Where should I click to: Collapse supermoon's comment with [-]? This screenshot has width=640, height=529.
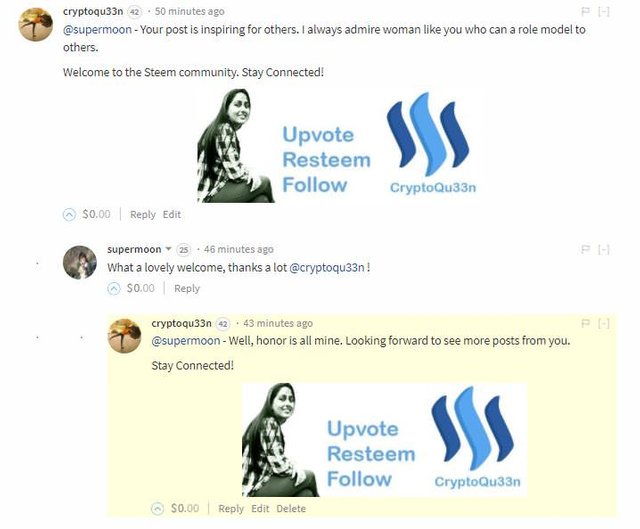604,249
